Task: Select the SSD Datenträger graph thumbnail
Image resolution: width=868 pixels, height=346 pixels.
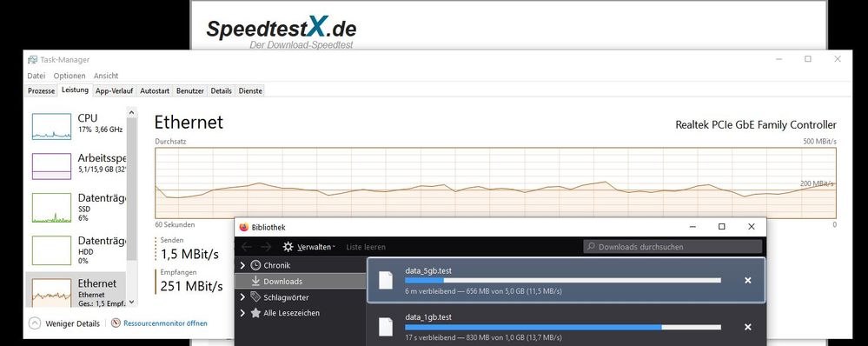Action: [51, 208]
